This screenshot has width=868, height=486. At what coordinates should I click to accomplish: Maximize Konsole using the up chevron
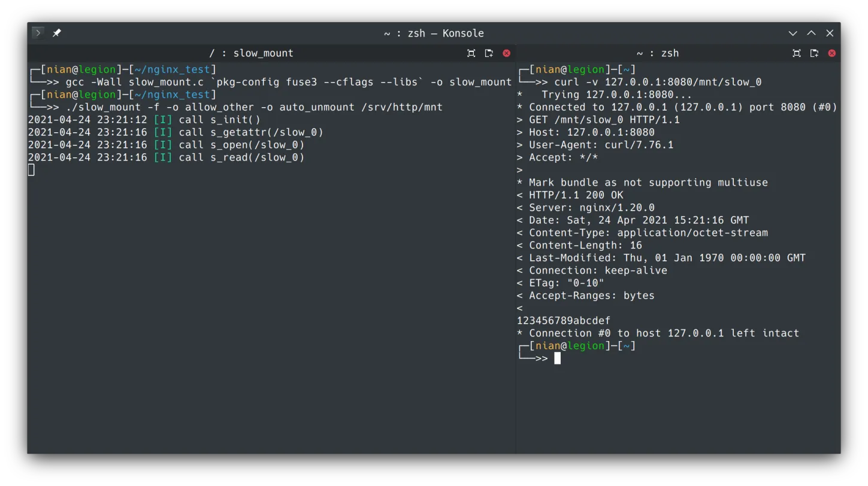coord(811,34)
